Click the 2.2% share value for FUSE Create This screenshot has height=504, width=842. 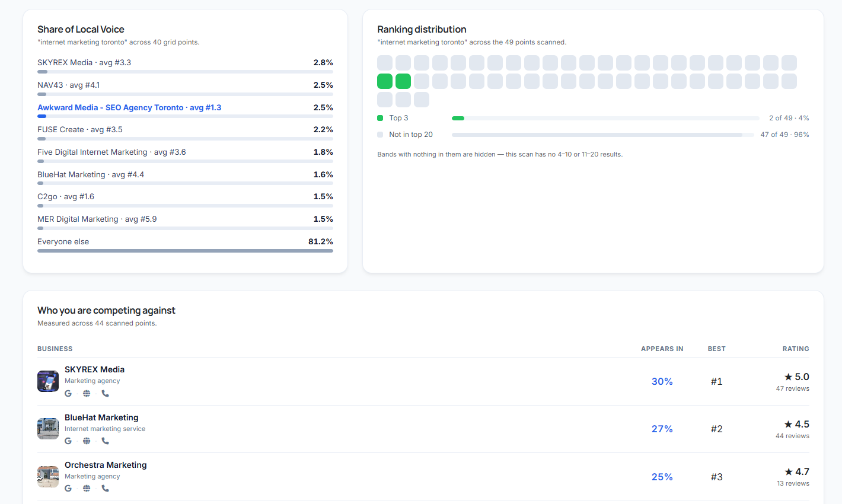click(x=323, y=129)
